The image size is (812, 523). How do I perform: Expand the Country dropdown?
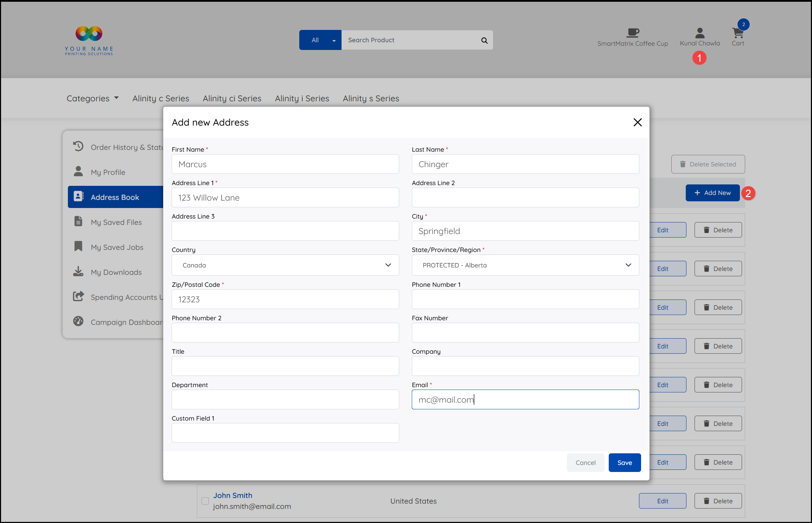pos(285,265)
